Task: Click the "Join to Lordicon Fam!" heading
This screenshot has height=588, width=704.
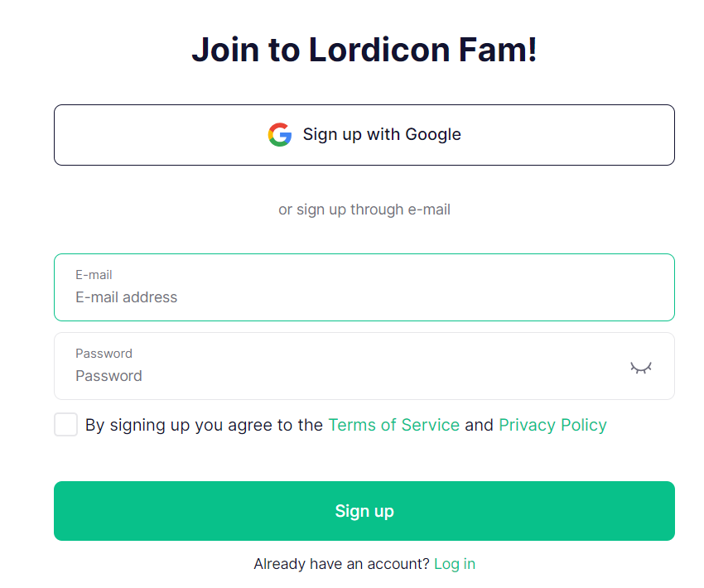Action: point(364,50)
